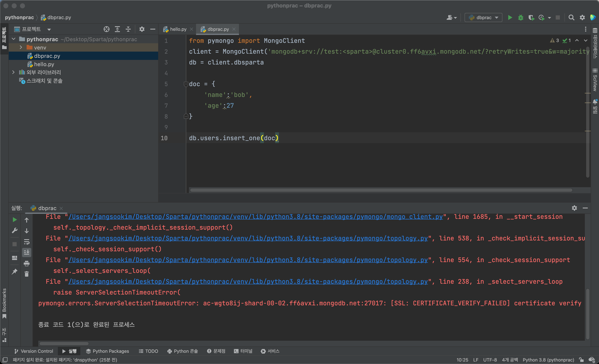Open the Code With Me user icon
599x364 pixels.
(x=450, y=17)
